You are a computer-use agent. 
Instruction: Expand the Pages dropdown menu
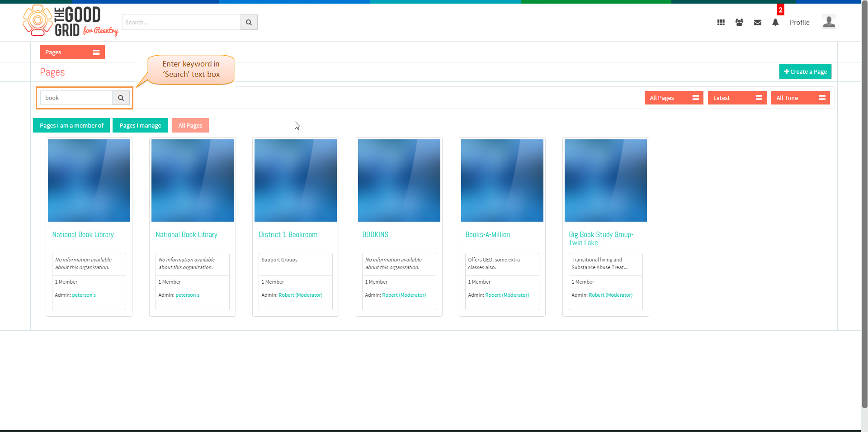click(x=72, y=52)
